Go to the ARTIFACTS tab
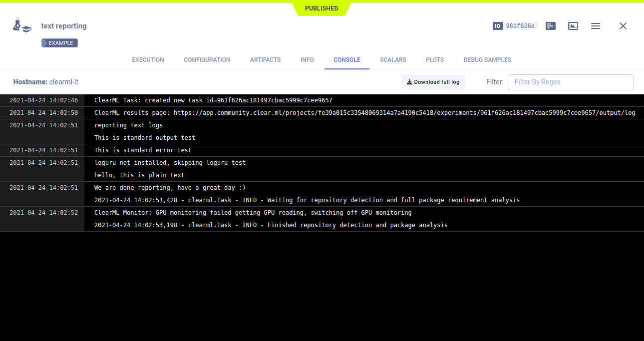This screenshot has height=341, width=644. click(x=265, y=60)
